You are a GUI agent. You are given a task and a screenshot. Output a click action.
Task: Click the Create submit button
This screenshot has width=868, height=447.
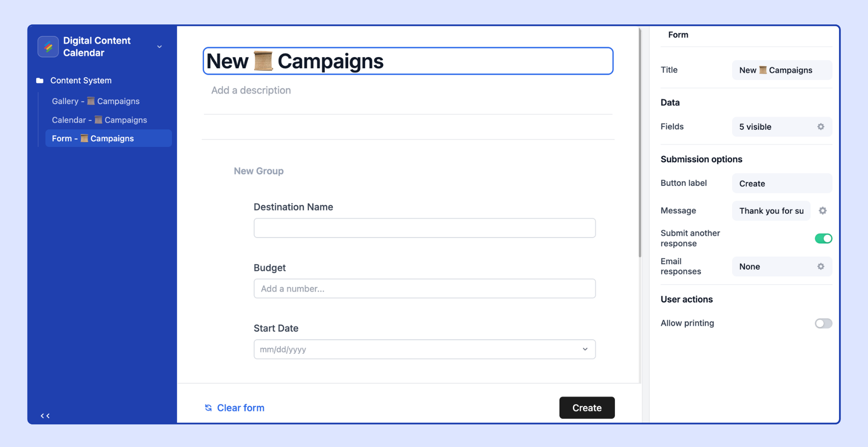(x=587, y=408)
